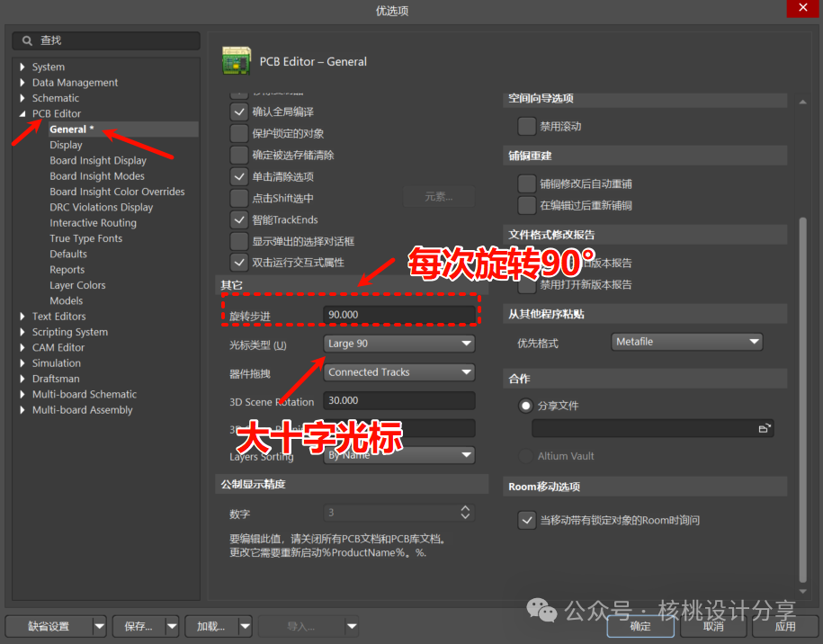The width and height of the screenshot is (823, 644).
Task: Click the 应用 button
Action: [784, 626]
